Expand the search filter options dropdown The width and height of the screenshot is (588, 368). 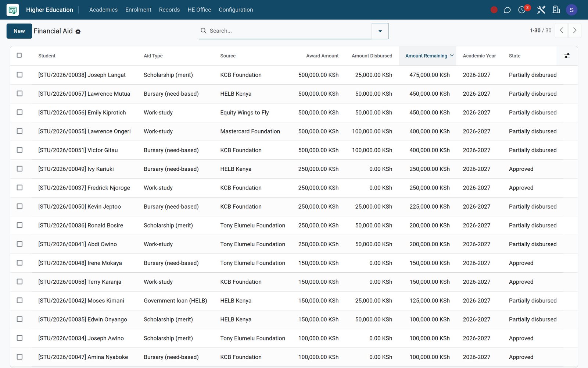coord(380,31)
